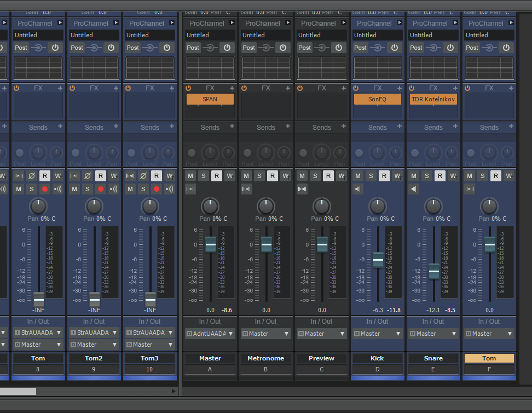
Task: Open the SPAN plugin on Master
Action: point(210,99)
